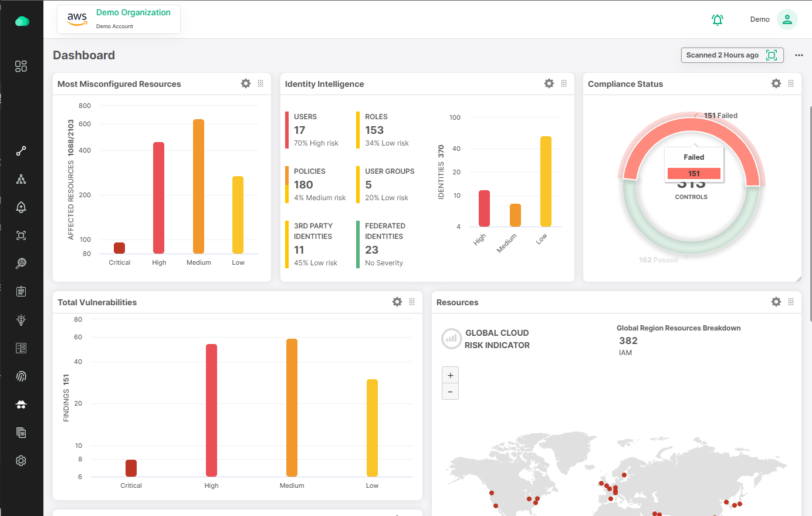Click the red High bar in Total Vulnerabilities
This screenshot has width=812, height=516.
click(211, 410)
